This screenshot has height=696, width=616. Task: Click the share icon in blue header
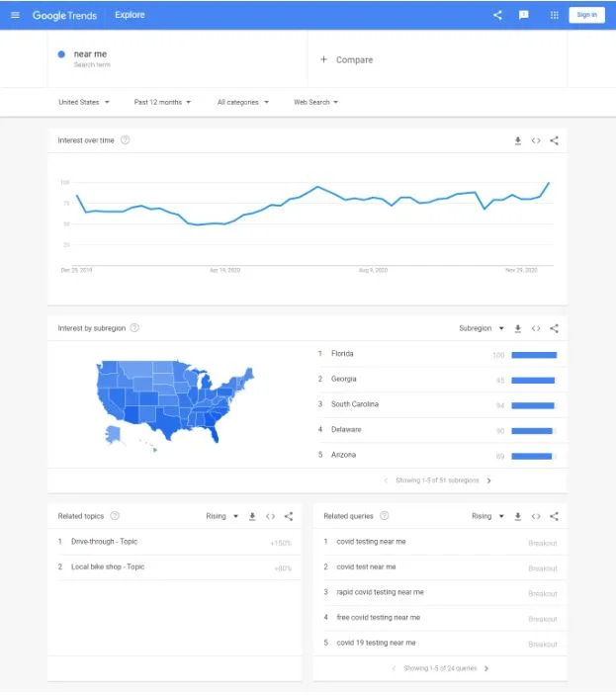497,15
